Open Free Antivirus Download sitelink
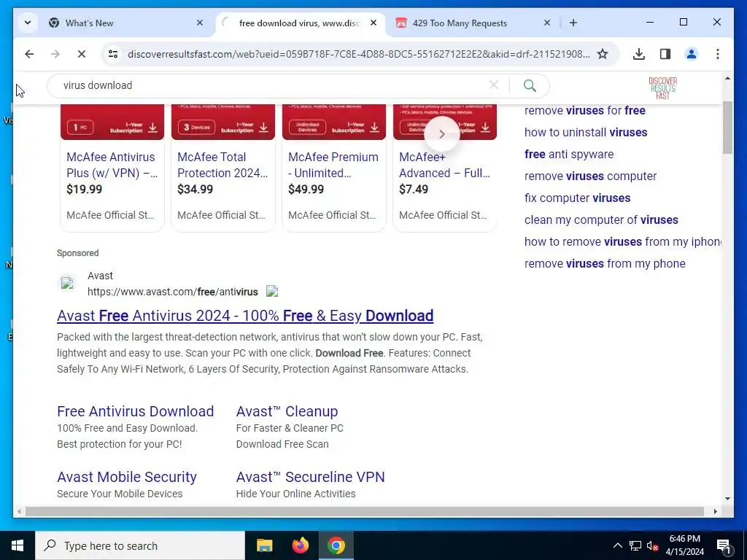 (135, 411)
